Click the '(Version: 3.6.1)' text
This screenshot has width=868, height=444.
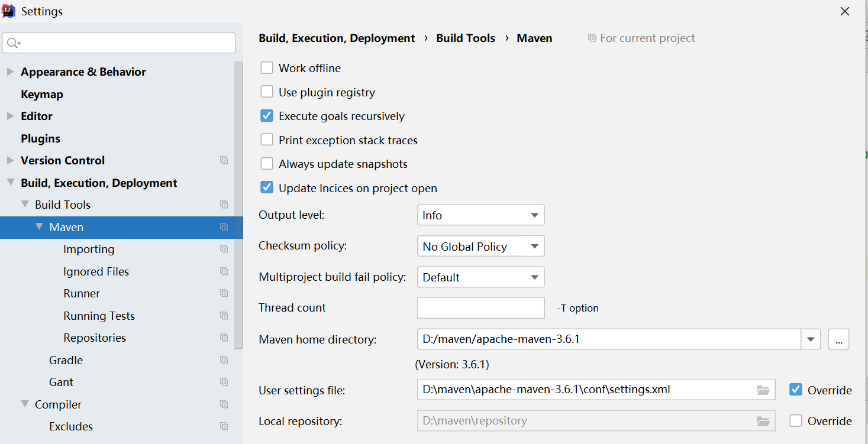[452, 364]
